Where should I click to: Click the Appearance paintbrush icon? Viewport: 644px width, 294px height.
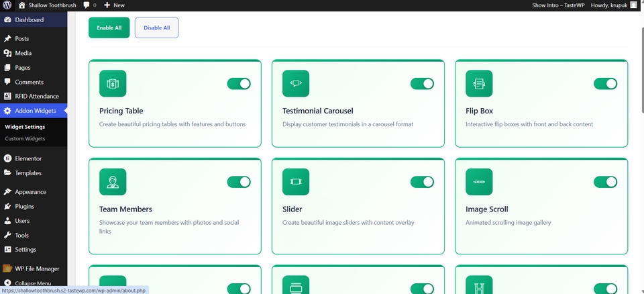pyautogui.click(x=7, y=192)
